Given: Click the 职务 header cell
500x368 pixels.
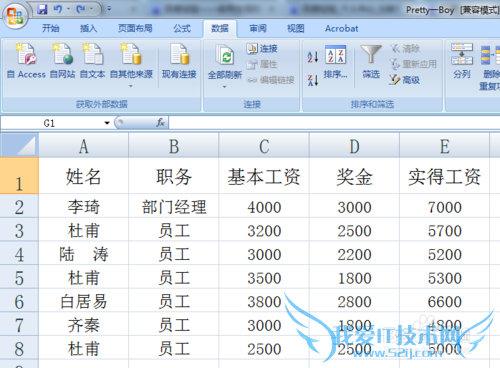Looking at the screenshot, I should [174, 176].
